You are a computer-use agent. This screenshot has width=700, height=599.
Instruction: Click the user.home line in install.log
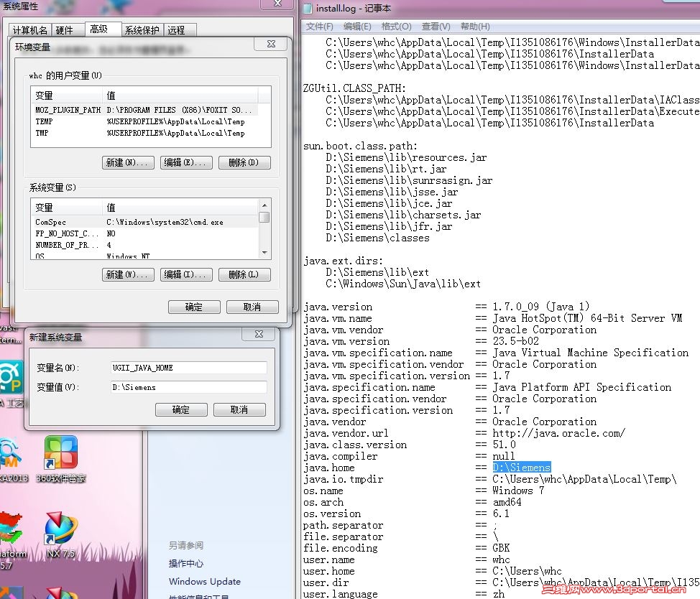pyautogui.click(x=432, y=571)
